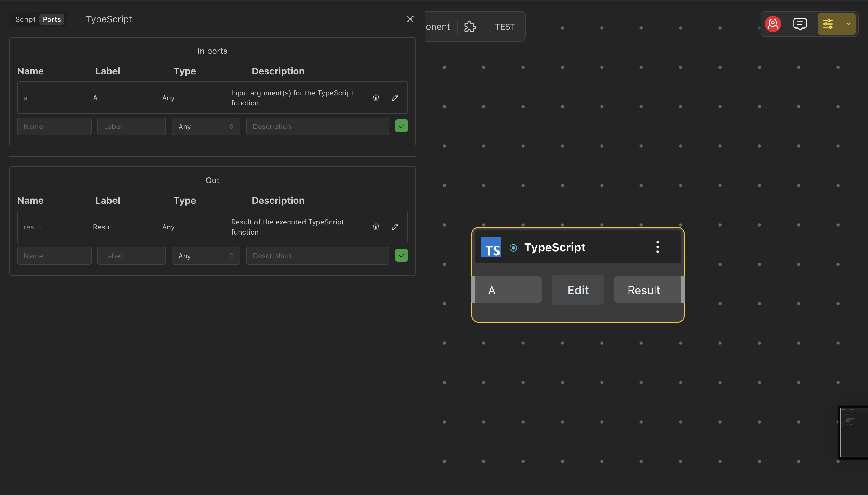Open Type dropdown for new in port

(x=206, y=126)
